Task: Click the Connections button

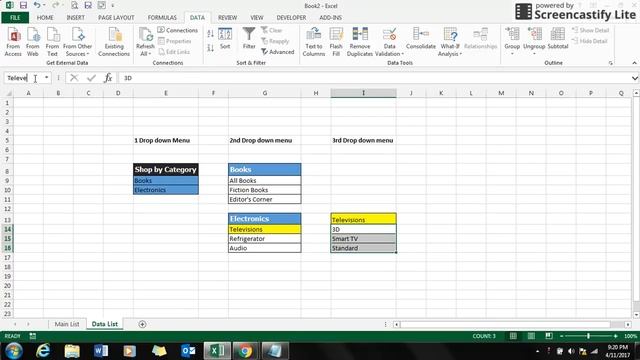Action: (178, 30)
